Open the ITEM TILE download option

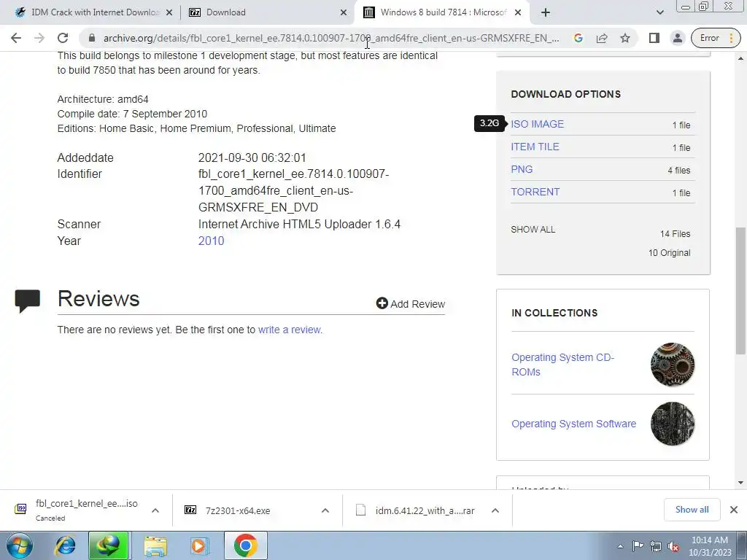[x=535, y=147]
